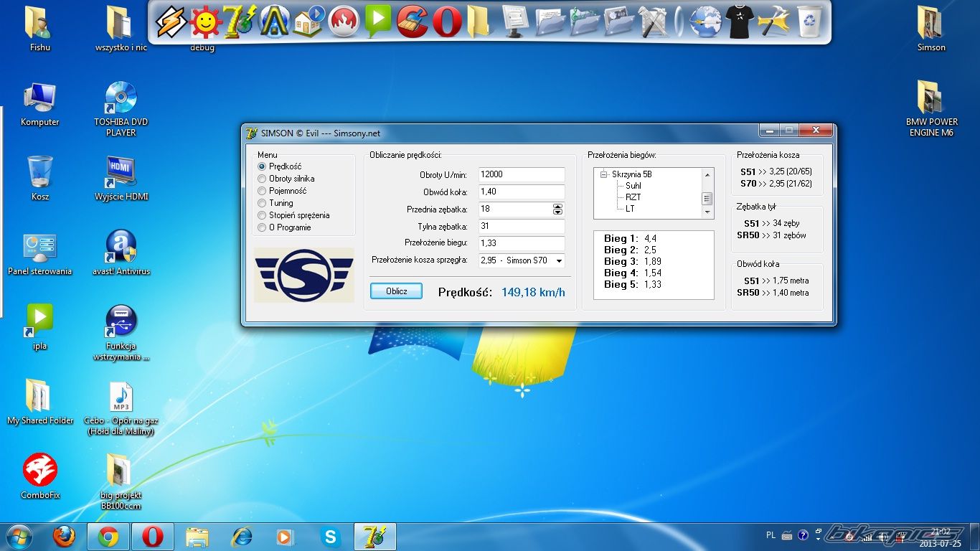Click the Oblicz button
Viewport: 980px width, 551px height.
[396, 291]
